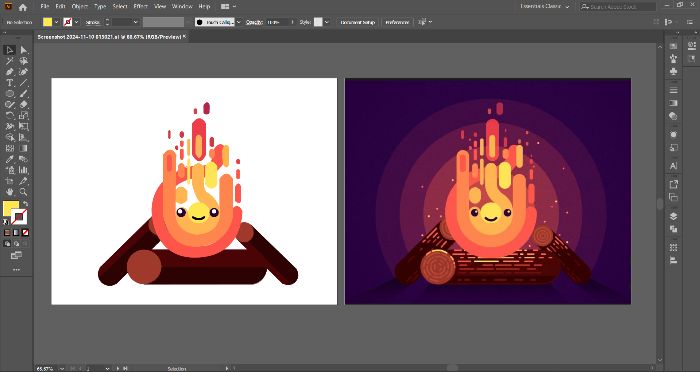
Task: Select the Gradient tool
Action: pyautogui.click(x=24, y=148)
